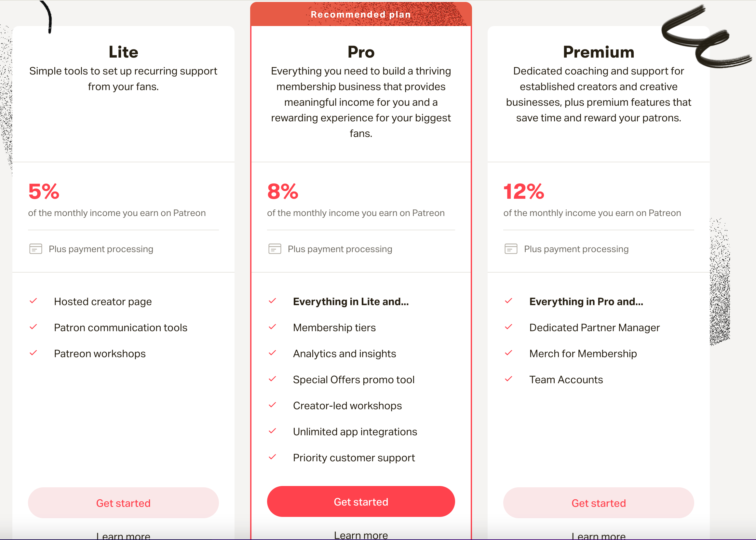Image resolution: width=756 pixels, height=540 pixels.
Task: Start the Lite plan with Get started
Action: pyautogui.click(x=123, y=503)
